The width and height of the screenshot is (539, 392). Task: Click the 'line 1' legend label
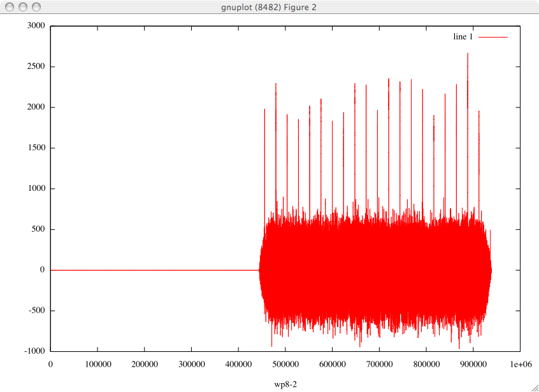463,37
